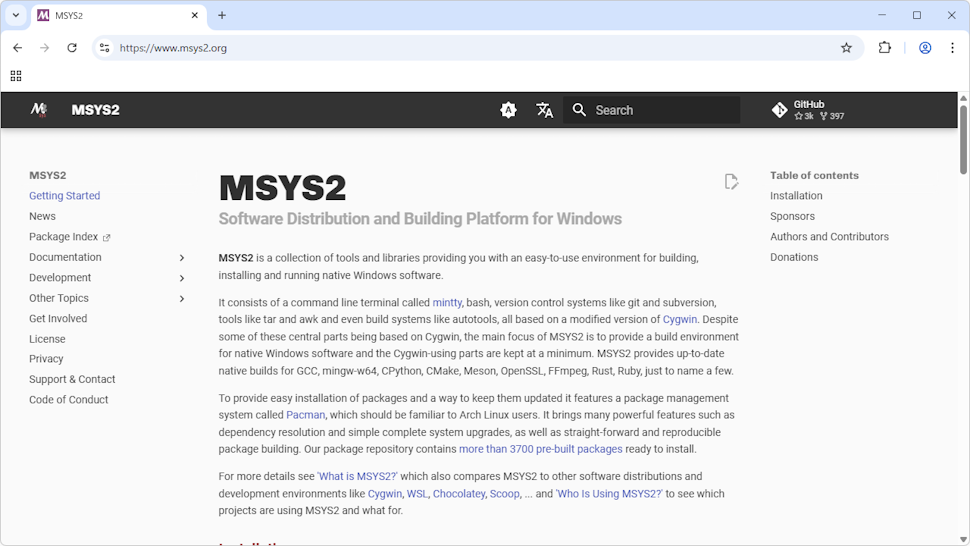This screenshot has height=546, width=970.
Task: Jump to Authors and Contributors section
Action: click(829, 236)
